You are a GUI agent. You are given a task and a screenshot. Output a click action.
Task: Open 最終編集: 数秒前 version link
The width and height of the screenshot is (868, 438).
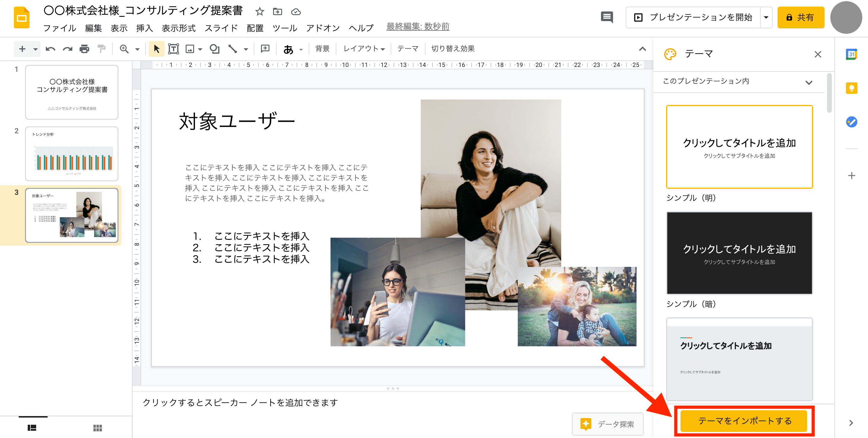click(418, 27)
